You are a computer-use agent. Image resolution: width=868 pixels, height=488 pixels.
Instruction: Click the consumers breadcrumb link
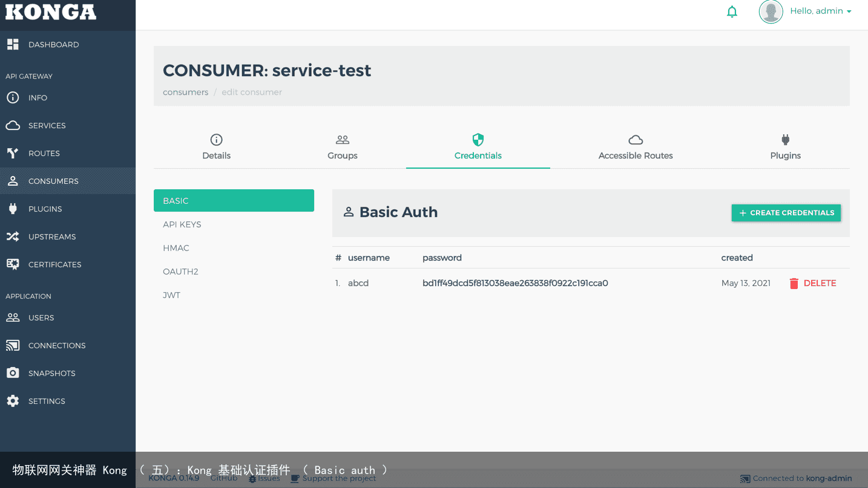point(185,92)
